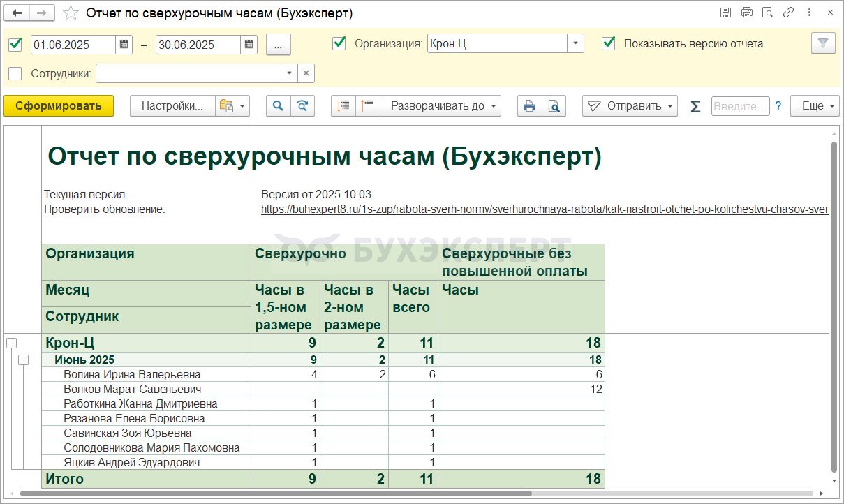Image resolution: width=844 pixels, height=504 pixels.
Task: Open the Разворачивать до dropdown
Action: pos(445,106)
